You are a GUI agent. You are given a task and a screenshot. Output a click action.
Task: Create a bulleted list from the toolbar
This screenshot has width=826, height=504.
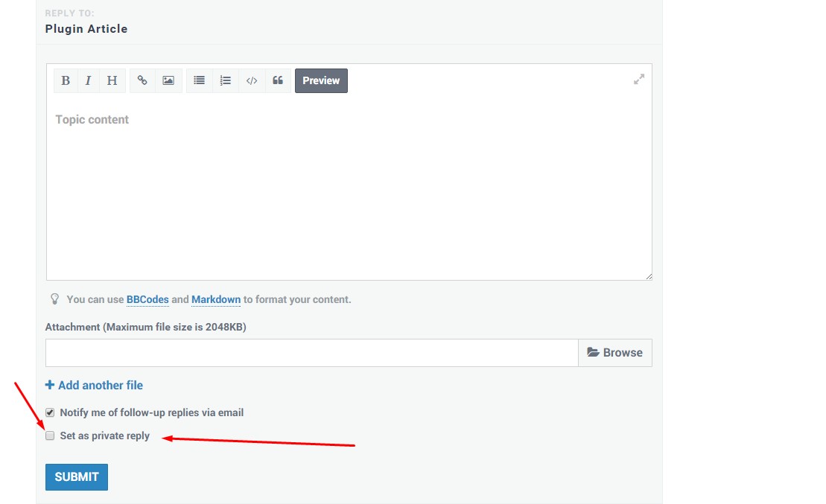(x=199, y=80)
